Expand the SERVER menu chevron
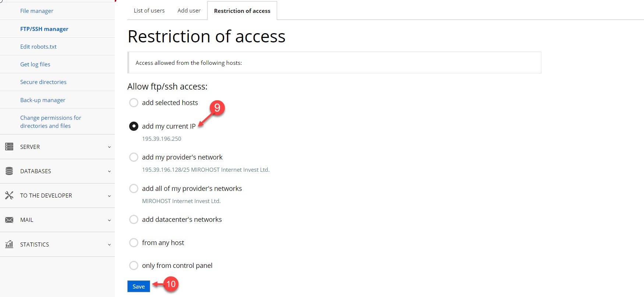644x297 pixels. pos(109,147)
